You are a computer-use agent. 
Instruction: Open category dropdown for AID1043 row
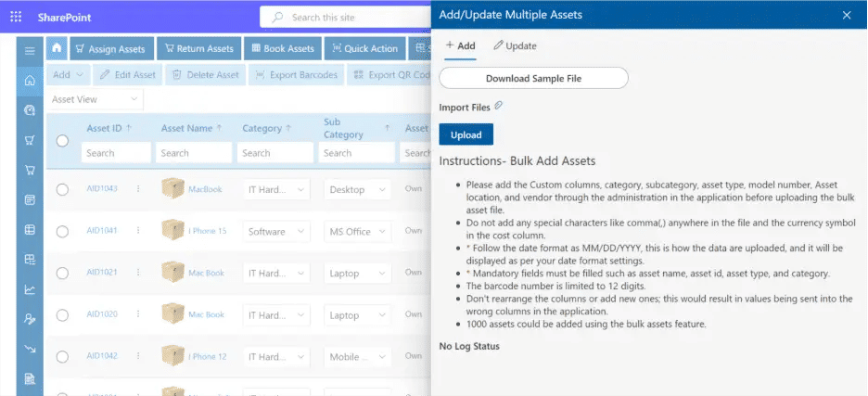tap(276, 190)
